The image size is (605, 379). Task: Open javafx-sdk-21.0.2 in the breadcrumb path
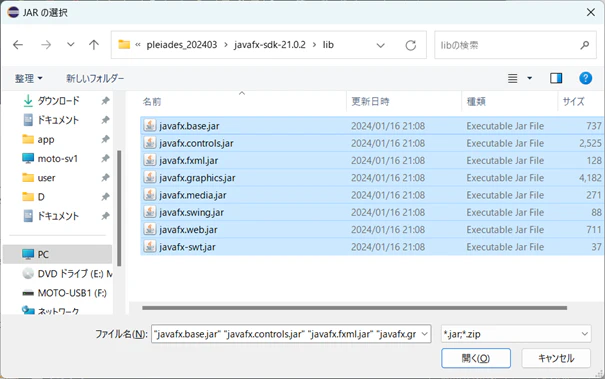(270, 45)
